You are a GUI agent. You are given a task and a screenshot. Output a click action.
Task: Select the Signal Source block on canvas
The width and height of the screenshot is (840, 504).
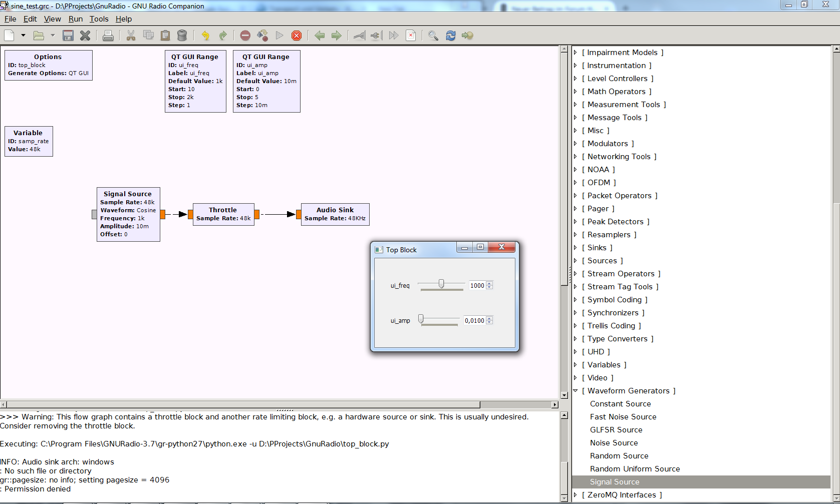[128, 214]
